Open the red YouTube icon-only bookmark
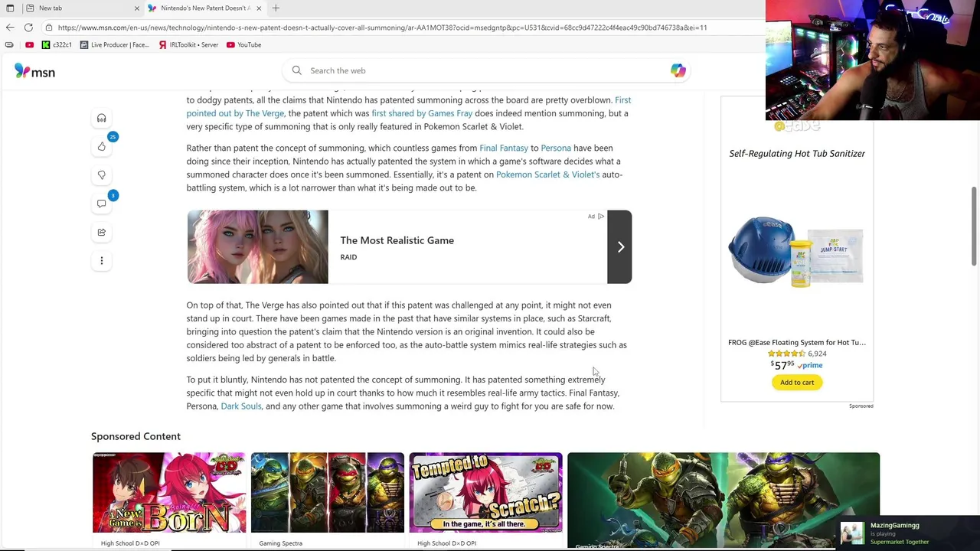 click(x=29, y=45)
